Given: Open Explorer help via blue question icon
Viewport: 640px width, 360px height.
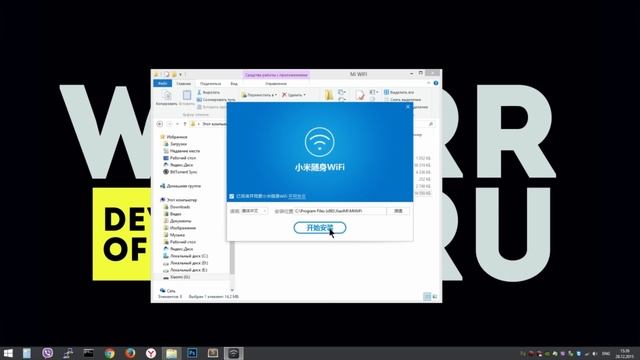Looking at the screenshot, I should [x=436, y=83].
